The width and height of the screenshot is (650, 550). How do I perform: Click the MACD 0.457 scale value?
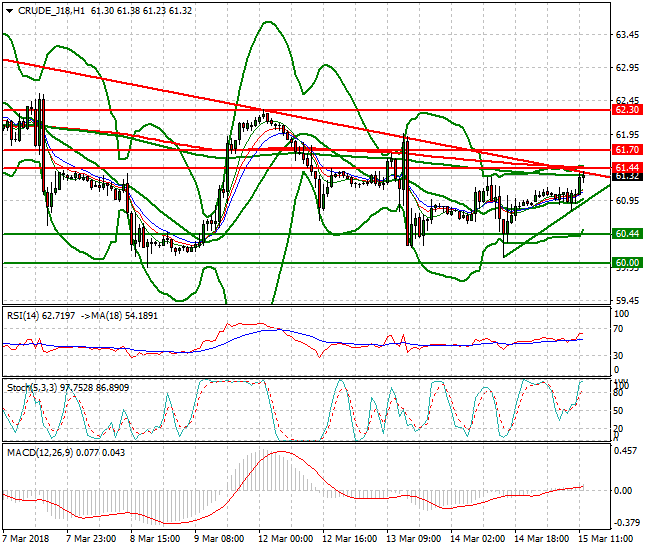click(626, 451)
